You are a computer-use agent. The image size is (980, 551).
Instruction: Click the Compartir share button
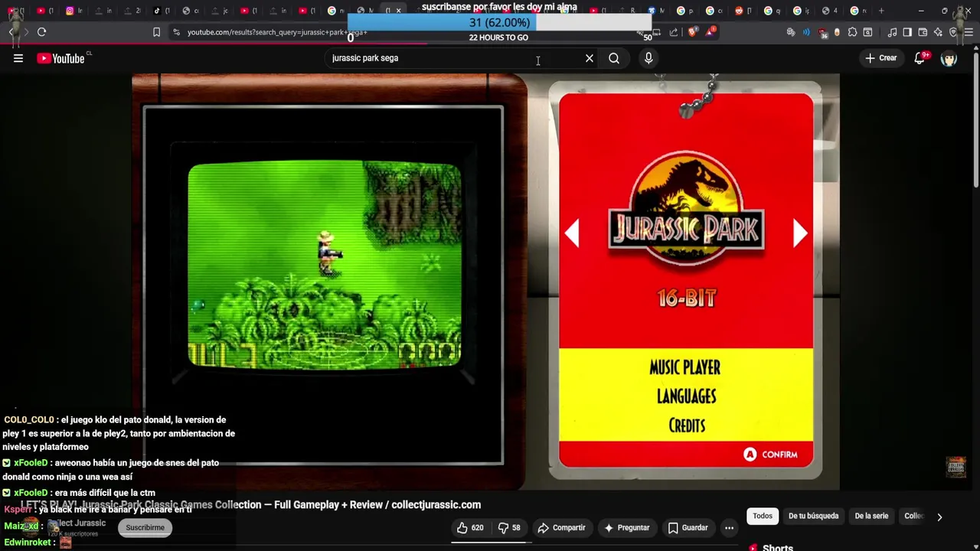click(561, 527)
